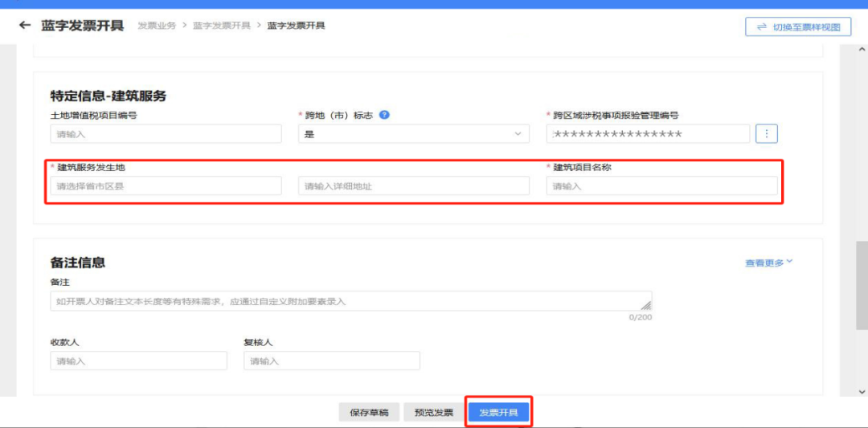
Task: Focus the 复核人 input field
Action: [x=332, y=361]
